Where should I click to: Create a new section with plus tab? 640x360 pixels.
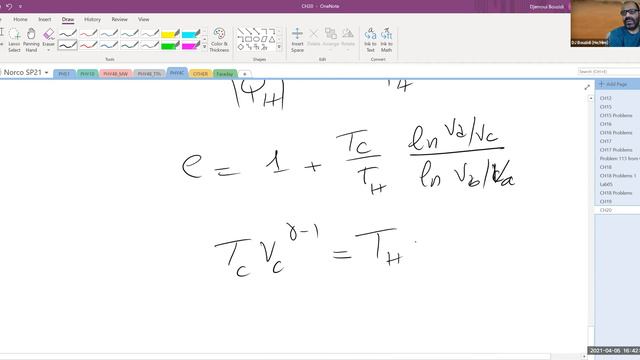[244, 74]
